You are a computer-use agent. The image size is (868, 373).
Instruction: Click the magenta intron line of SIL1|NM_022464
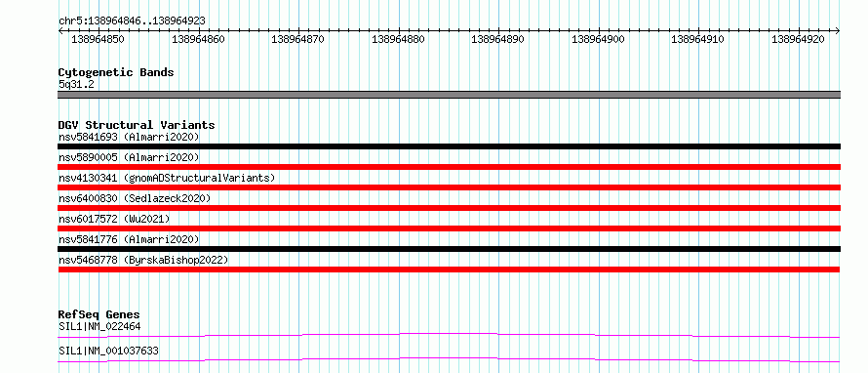pos(449,335)
